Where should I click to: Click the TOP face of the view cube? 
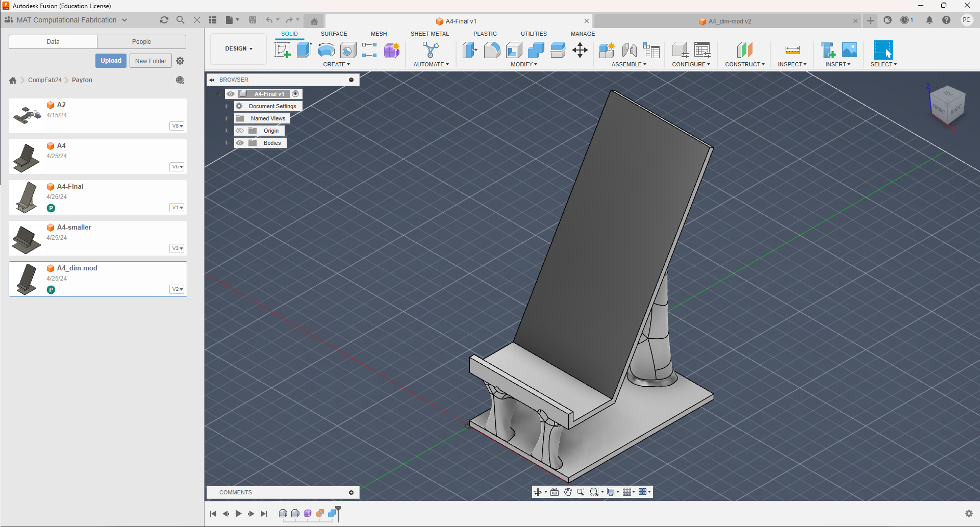click(x=948, y=94)
